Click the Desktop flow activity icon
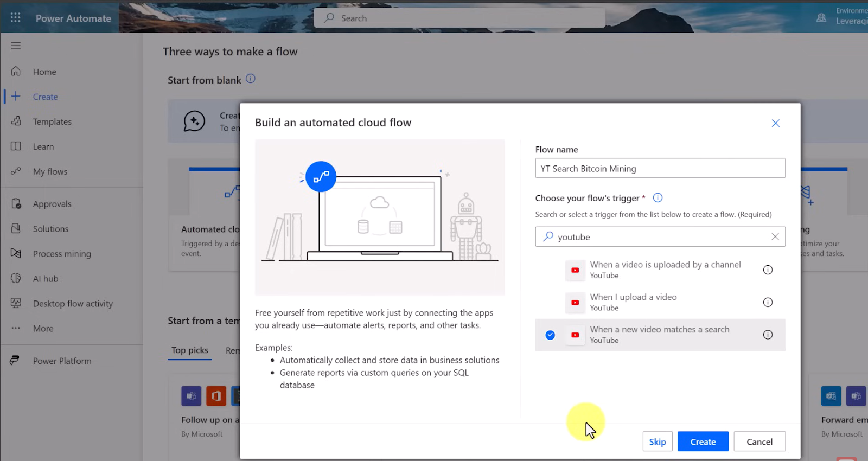 click(16, 303)
